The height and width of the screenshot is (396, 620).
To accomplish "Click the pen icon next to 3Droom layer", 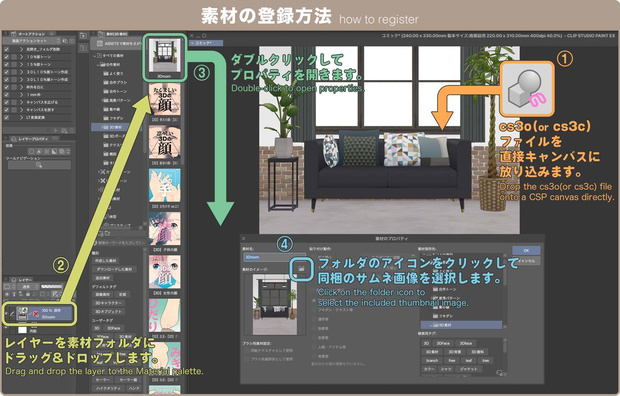I will coord(12,314).
